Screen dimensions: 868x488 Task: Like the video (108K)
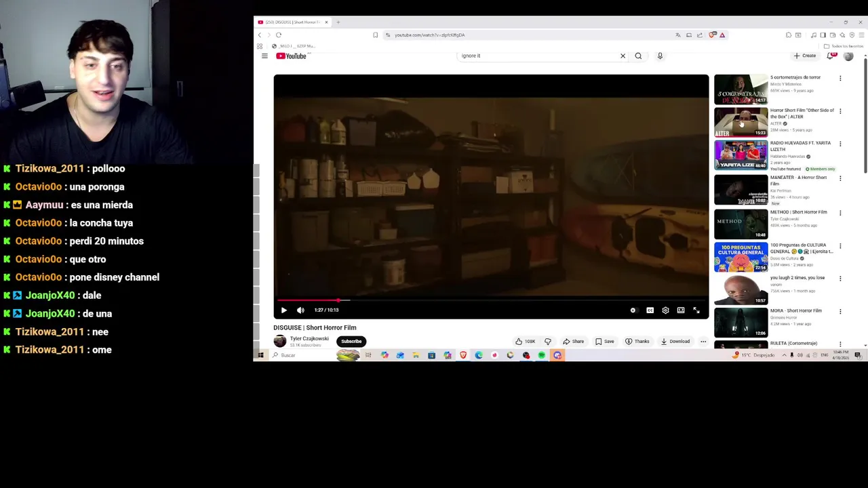click(x=525, y=342)
